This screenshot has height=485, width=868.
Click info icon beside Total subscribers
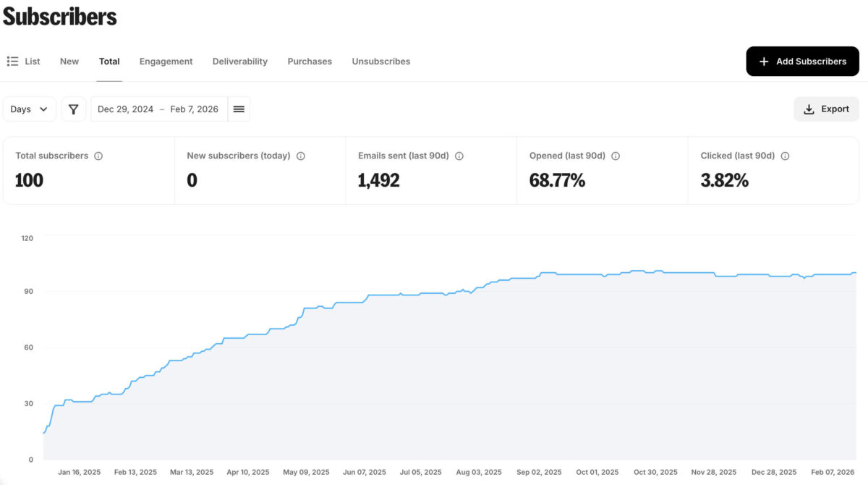(98, 156)
